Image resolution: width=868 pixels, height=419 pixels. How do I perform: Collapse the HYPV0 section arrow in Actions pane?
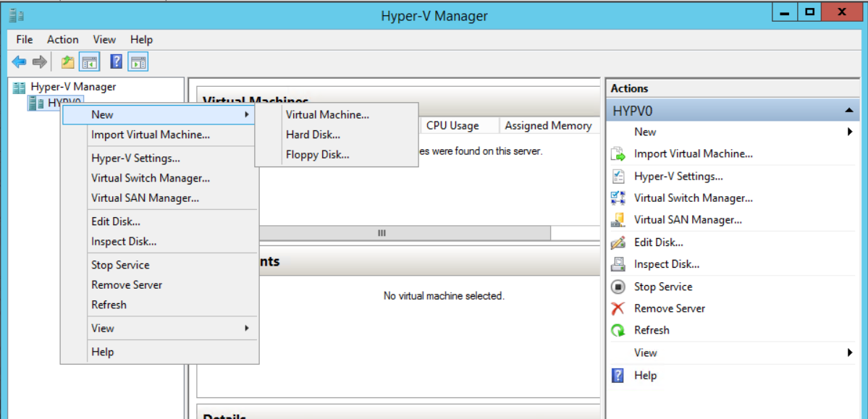click(849, 111)
